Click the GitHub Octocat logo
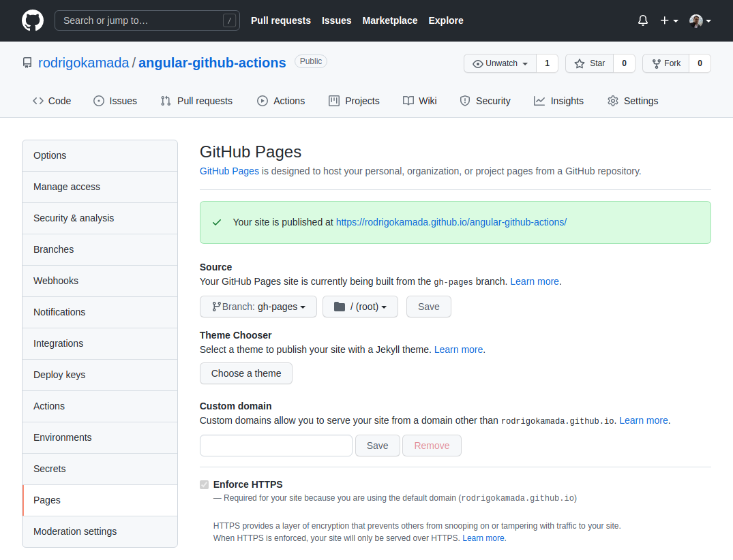 click(33, 20)
